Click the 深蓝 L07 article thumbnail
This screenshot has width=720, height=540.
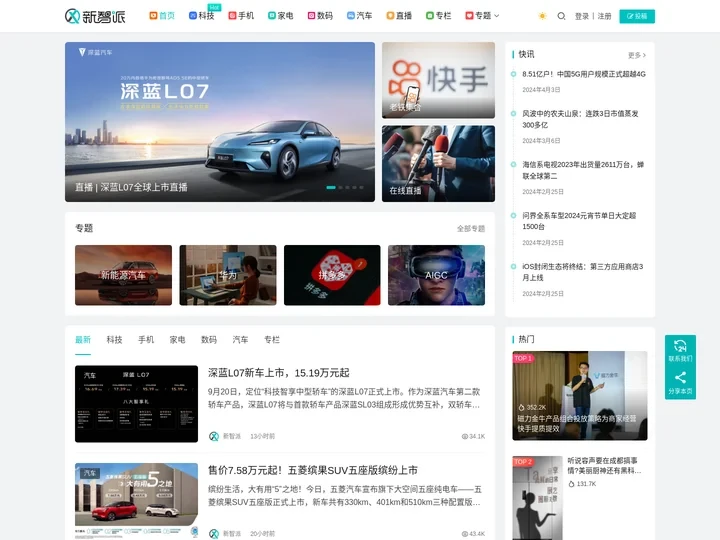point(136,404)
